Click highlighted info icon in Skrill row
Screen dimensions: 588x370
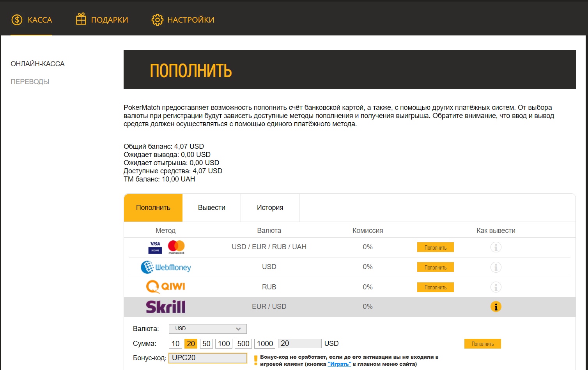pos(496,307)
